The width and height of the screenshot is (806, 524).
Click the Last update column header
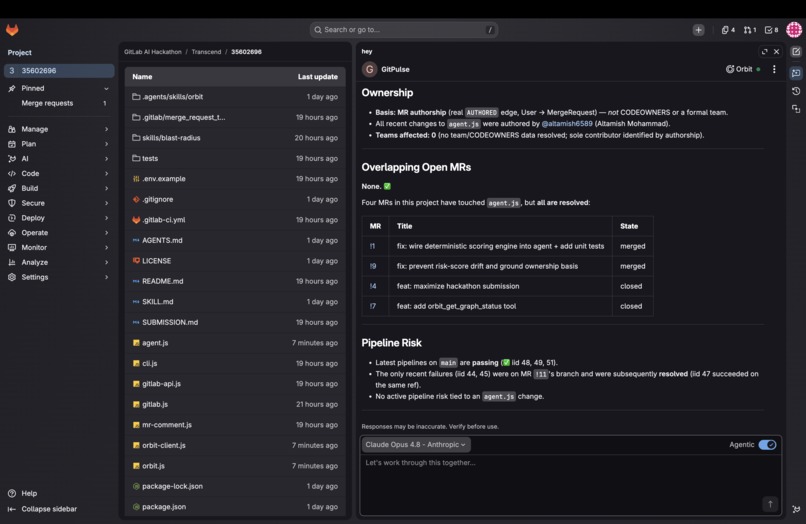tap(318, 77)
